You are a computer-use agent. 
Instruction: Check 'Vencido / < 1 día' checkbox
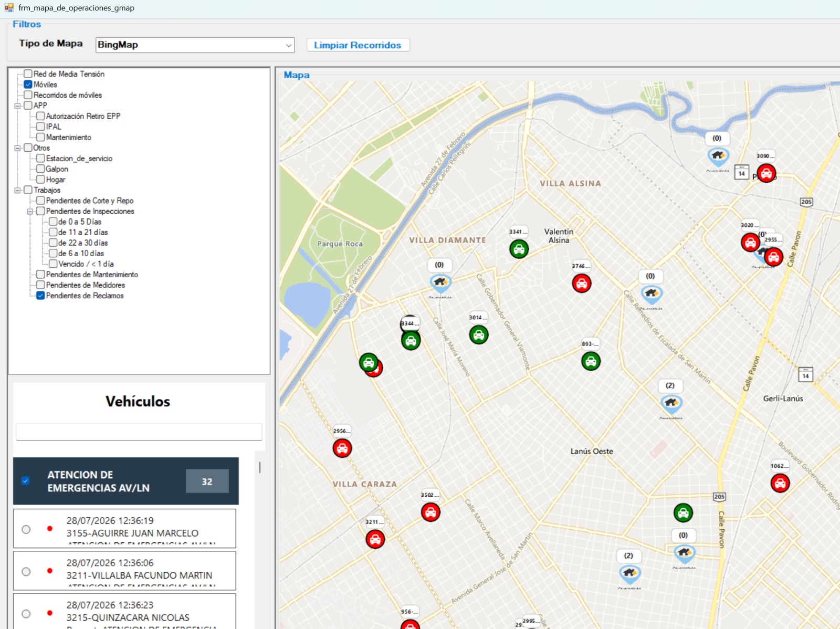(53, 264)
